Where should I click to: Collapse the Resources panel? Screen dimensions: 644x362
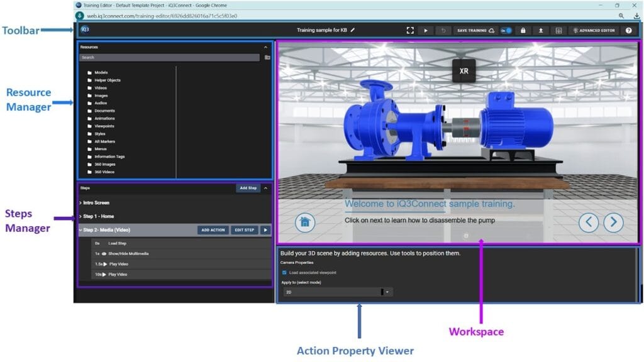pos(265,47)
